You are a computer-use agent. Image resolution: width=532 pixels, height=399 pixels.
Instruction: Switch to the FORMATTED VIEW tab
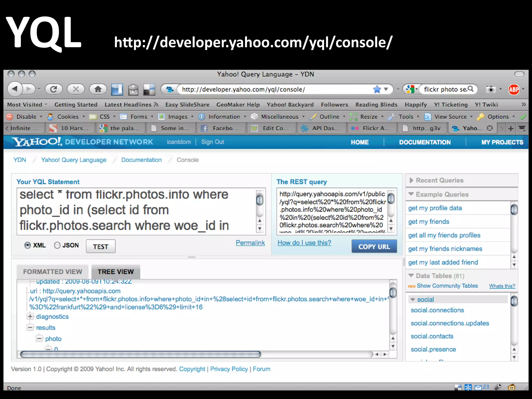[x=52, y=272]
